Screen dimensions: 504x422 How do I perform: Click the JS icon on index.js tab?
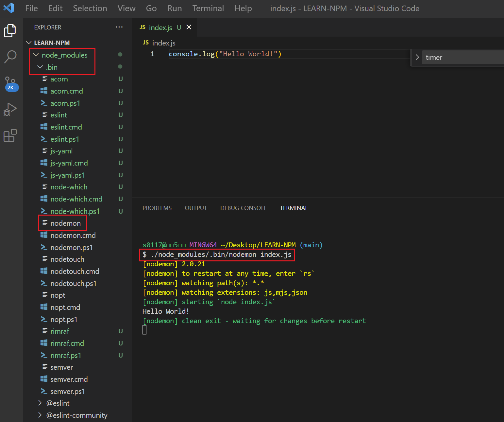pyautogui.click(x=143, y=27)
